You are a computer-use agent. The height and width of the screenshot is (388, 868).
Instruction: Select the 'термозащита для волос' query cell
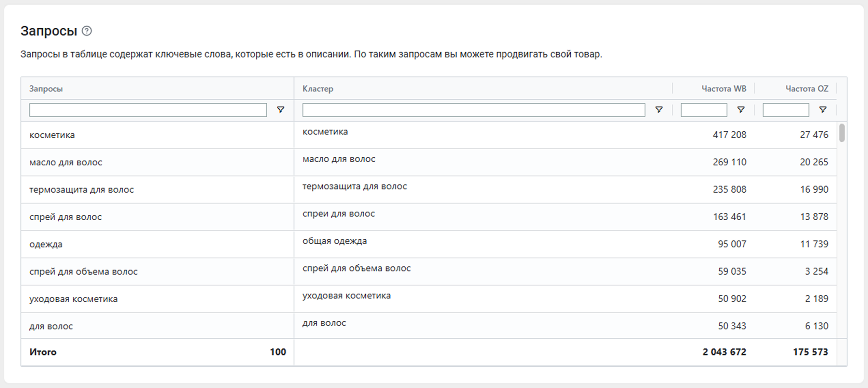tap(81, 190)
